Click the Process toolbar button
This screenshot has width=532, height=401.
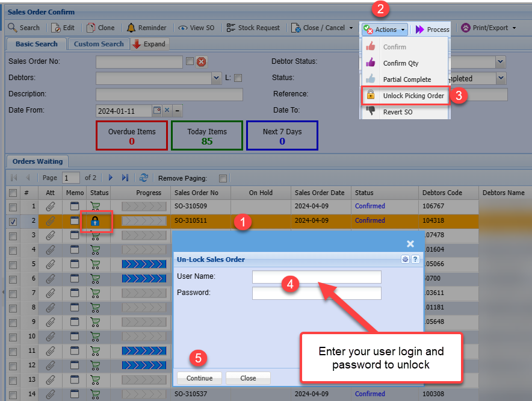point(432,30)
